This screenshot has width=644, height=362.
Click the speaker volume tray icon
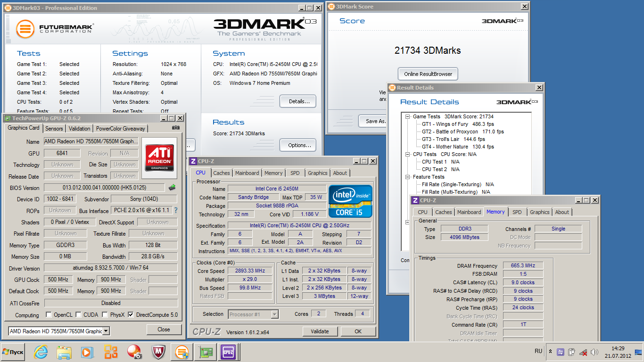pyautogui.click(x=595, y=352)
